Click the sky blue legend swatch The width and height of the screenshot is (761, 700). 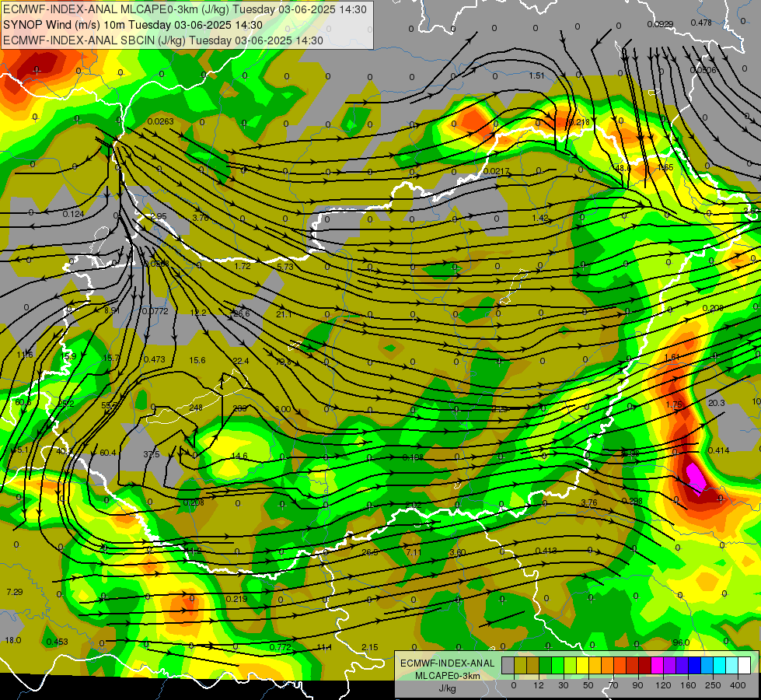[707, 665]
